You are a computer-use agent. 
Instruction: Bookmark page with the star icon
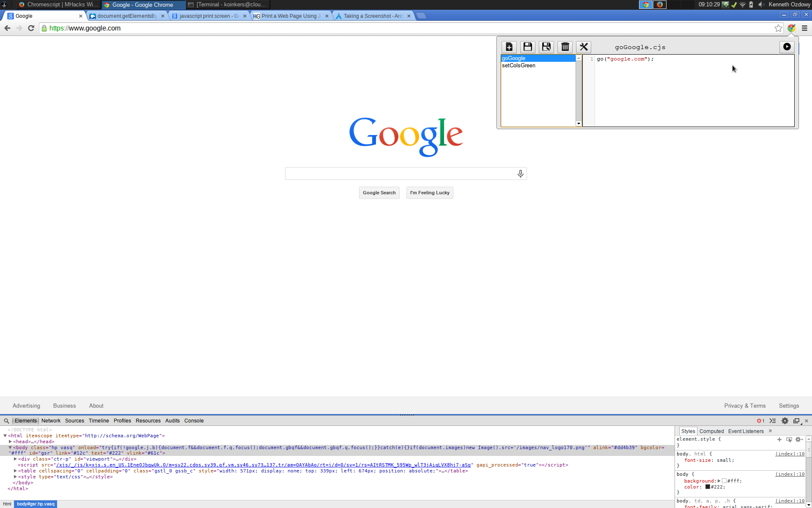pyautogui.click(x=778, y=28)
